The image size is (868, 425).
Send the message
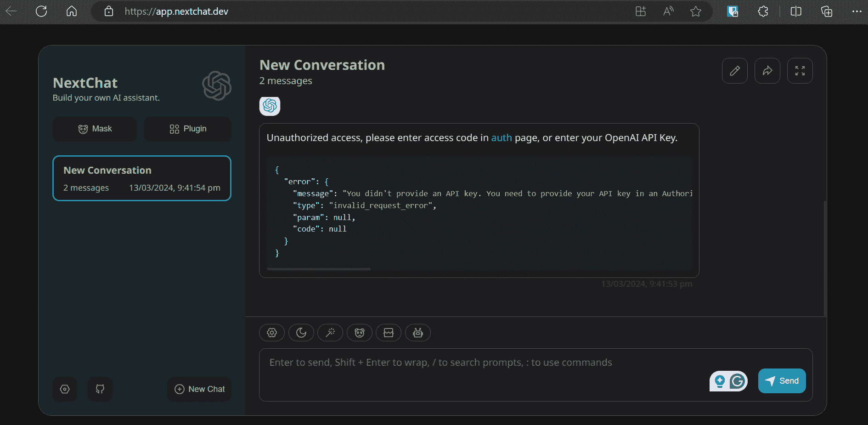pos(782,381)
